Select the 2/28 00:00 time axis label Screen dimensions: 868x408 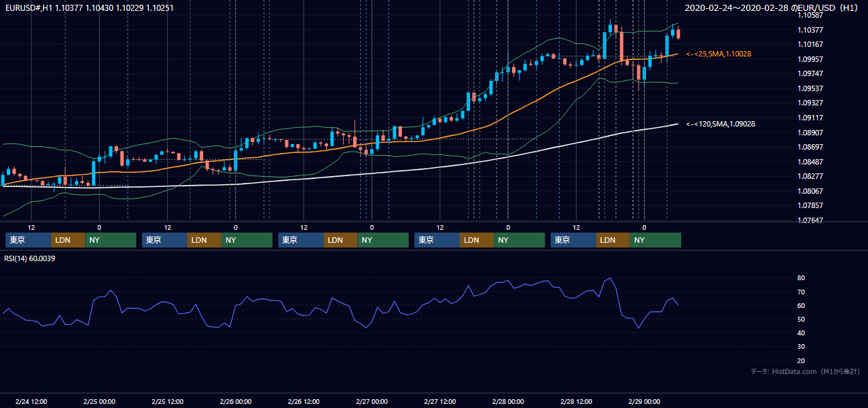coord(508,401)
